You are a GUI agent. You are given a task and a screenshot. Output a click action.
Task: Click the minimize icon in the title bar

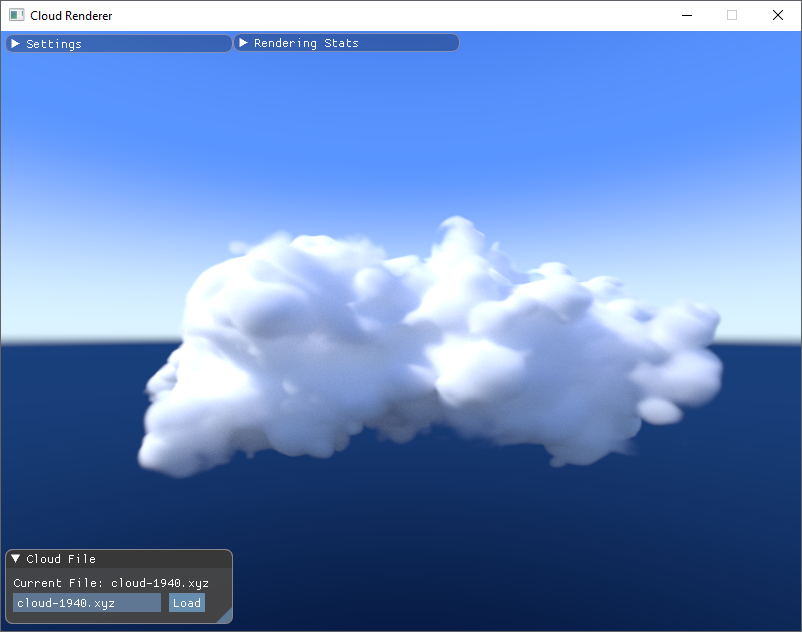[x=686, y=15]
